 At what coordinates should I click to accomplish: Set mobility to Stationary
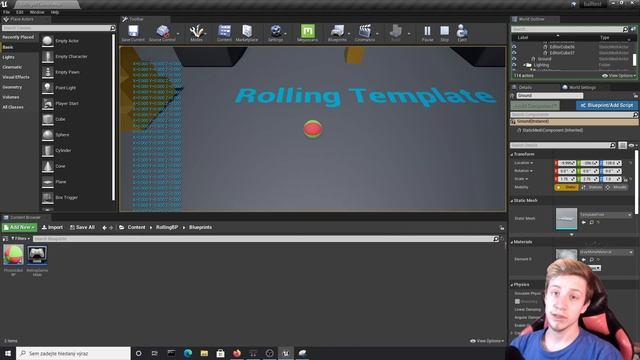pos(591,187)
